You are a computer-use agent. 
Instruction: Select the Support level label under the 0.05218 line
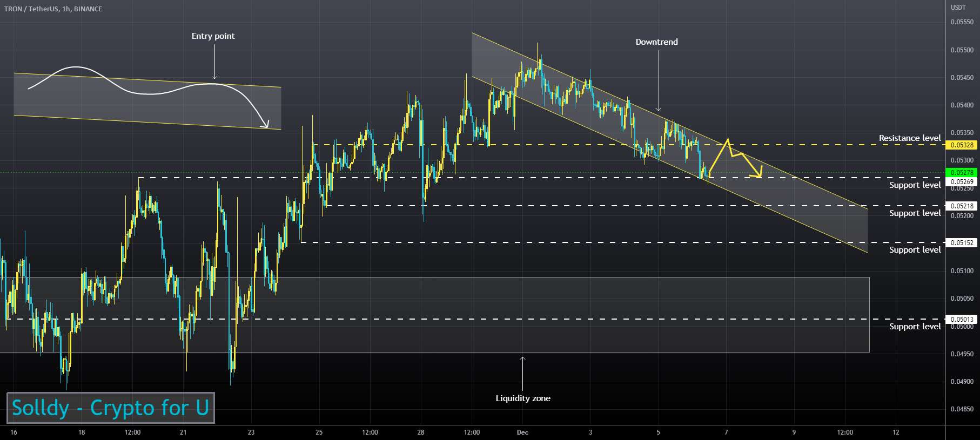pyautogui.click(x=915, y=213)
